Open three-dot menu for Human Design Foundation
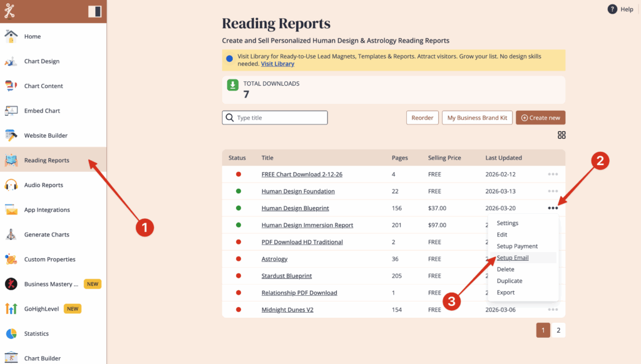 pyautogui.click(x=553, y=191)
